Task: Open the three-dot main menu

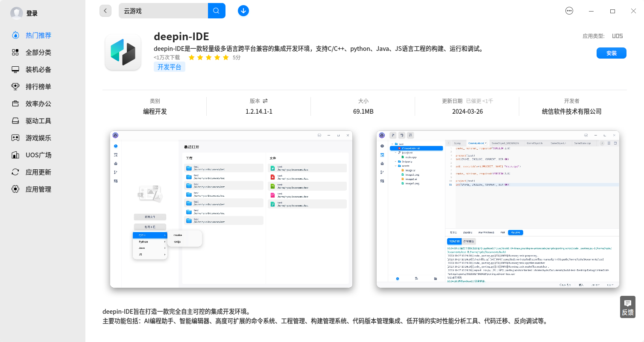Action: tap(569, 11)
